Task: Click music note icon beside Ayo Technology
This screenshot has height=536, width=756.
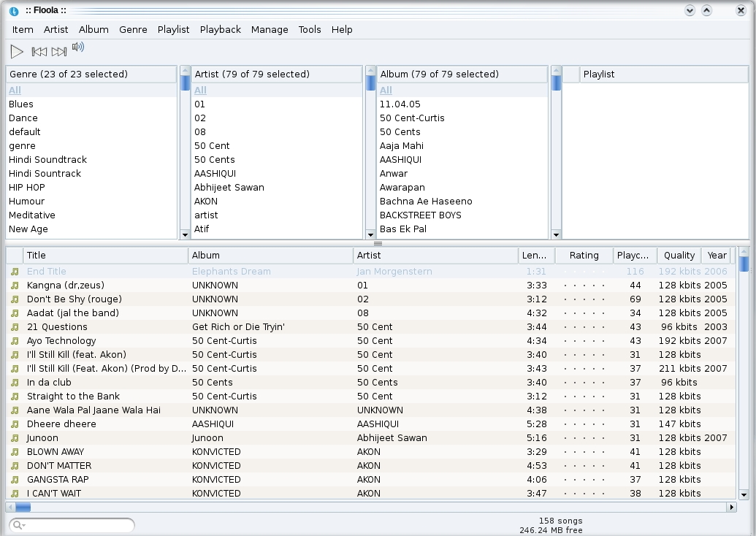Action: coord(15,341)
